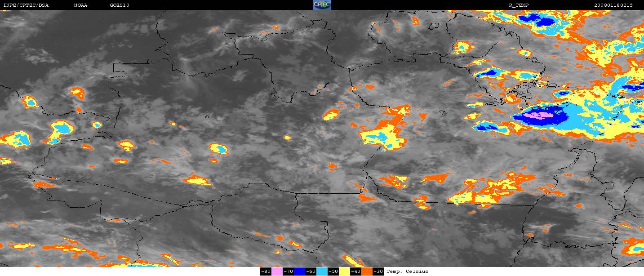Click the INPE/CPTEC/DSA header label
The height and width of the screenshot is (276, 644).
26,5
